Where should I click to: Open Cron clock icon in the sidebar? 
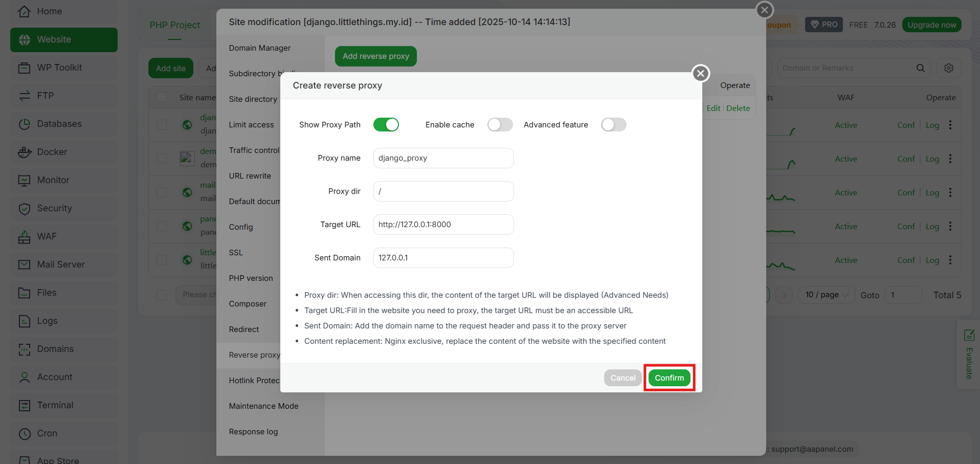(x=25, y=433)
